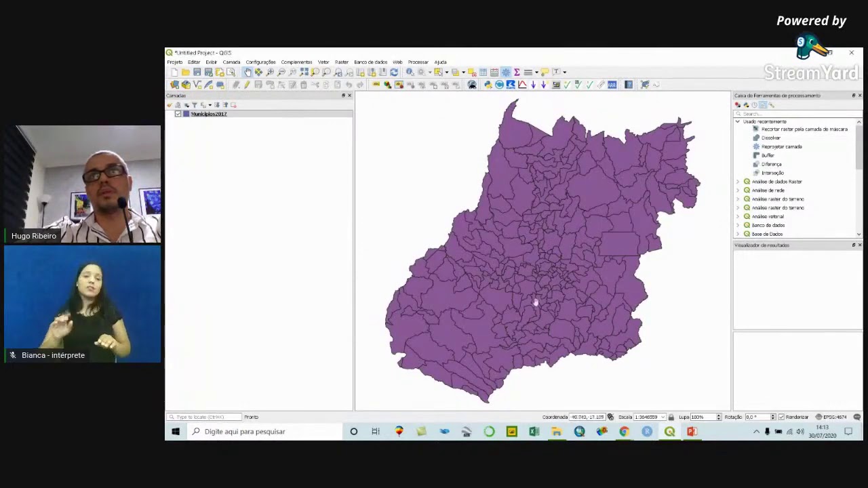This screenshot has height=488, width=868.
Task: Open the messages log icon
Action: tap(857, 417)
